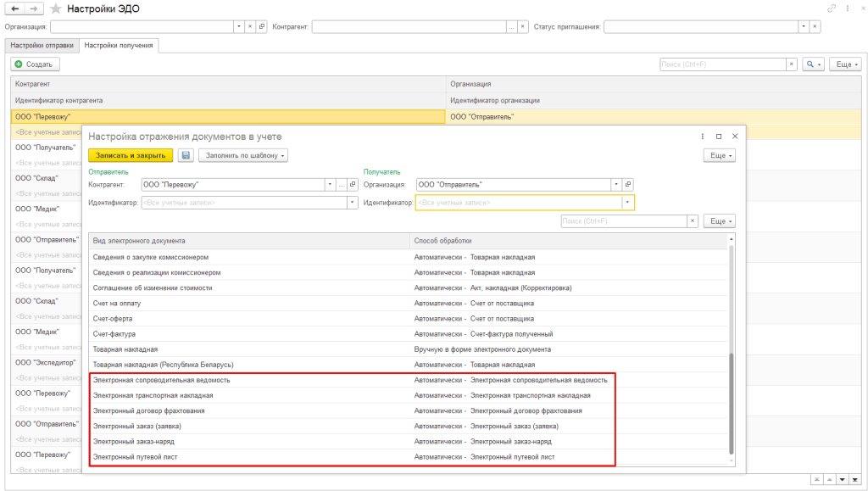Viewport: 868px width, 491px height.
Task: Open the main window kebab menu
Action: point(848,8)
